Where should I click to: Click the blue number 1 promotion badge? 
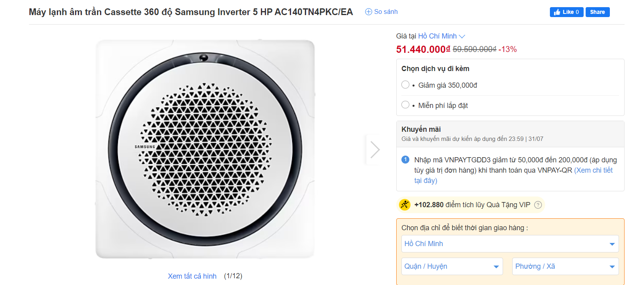point(405,160)
